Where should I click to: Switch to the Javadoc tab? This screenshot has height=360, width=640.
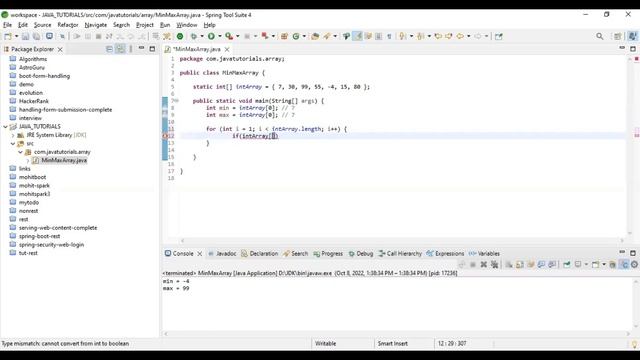point(222,253)
